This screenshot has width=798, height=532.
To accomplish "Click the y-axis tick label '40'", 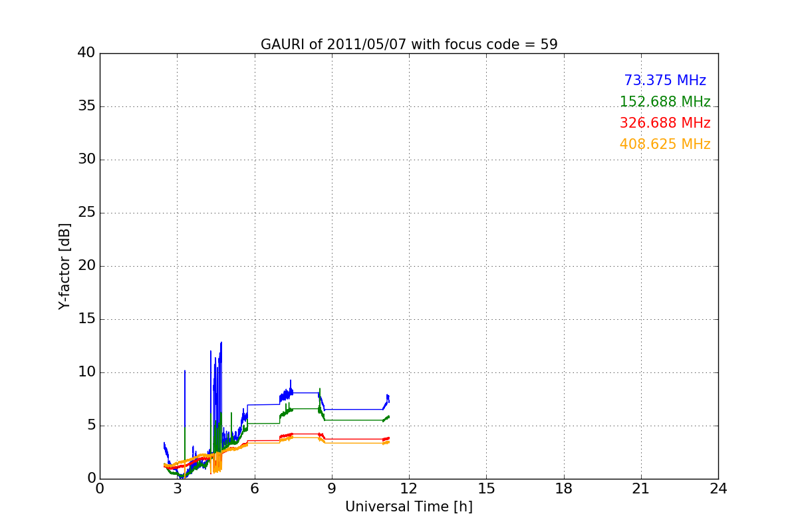I will (86, 53).
